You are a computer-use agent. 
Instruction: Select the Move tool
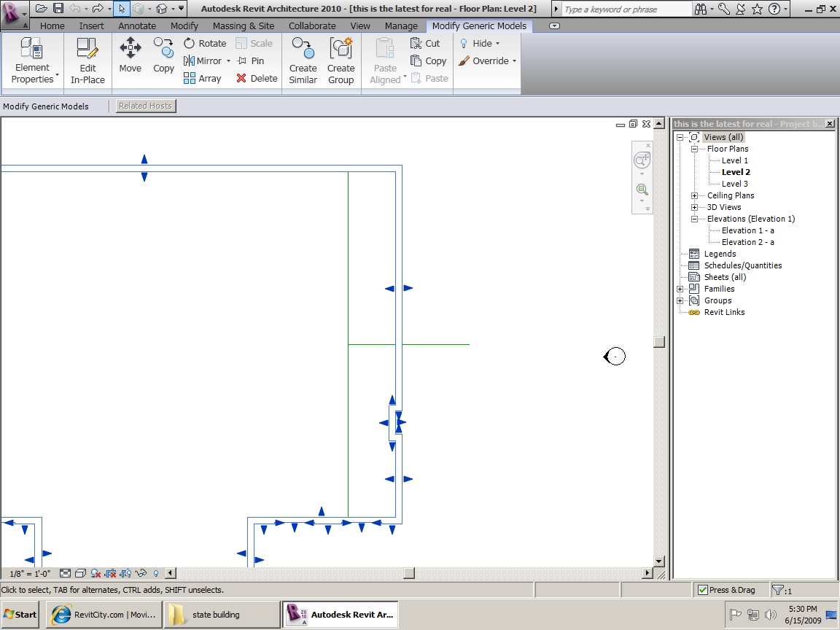(x=130, y=56)
